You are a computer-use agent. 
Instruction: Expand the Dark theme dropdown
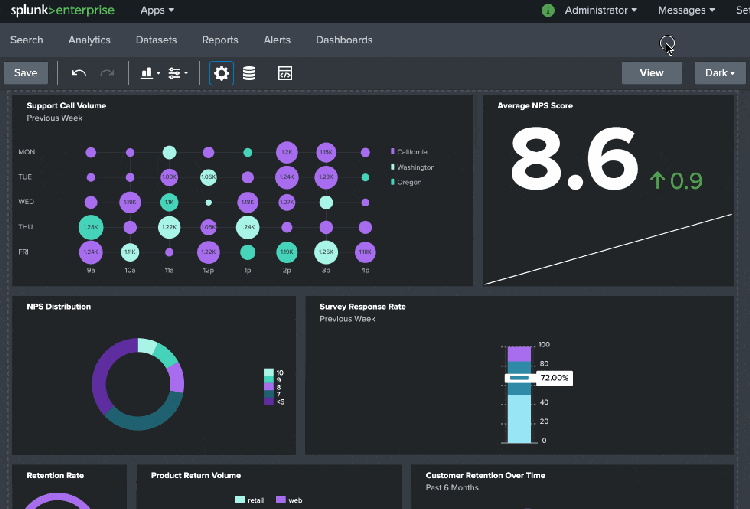click(x=720, y=73)
